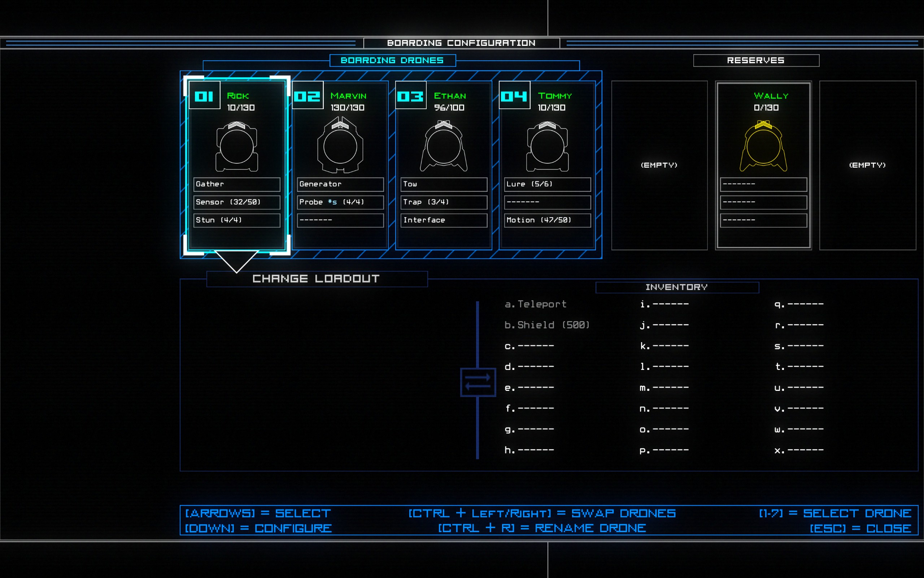Screen dimensions: 924x578
Task: Select empty inventory slot i
Action: 664,304
